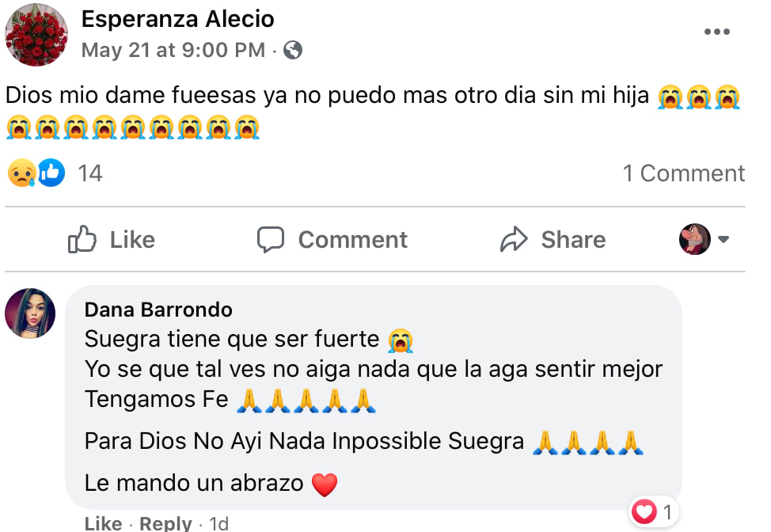Open Esperanza Alecio's profile picture
Viewport: 771px width, 532px height.
tap(36, 35)
